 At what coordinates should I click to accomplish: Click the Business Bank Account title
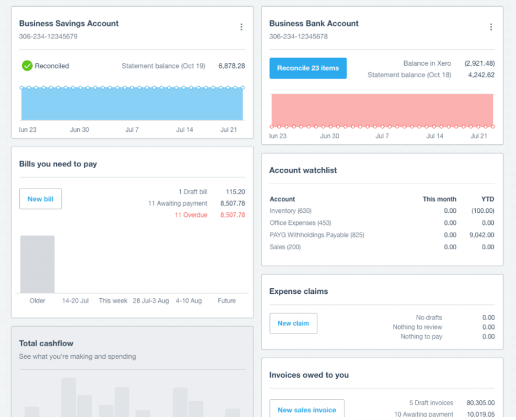[314, 23]
